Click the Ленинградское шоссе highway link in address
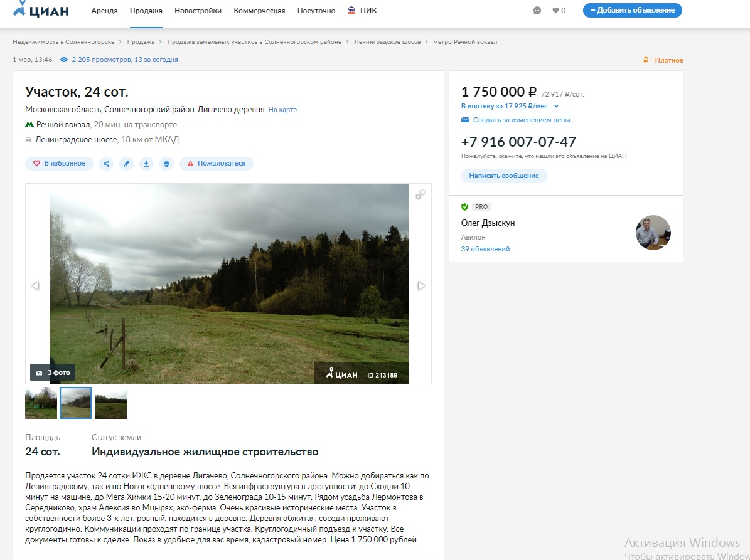This screenshot has width=750, height=560. 76,139
